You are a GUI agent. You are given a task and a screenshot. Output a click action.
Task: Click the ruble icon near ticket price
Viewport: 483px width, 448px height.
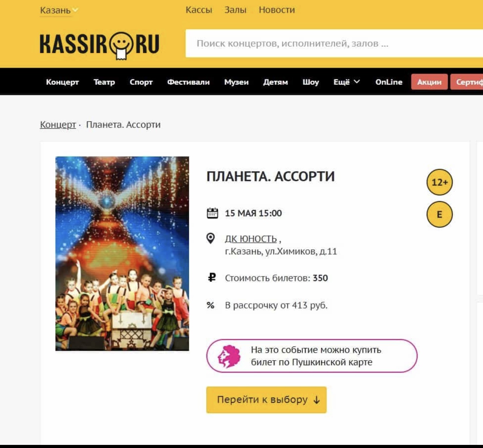(212, 278)
